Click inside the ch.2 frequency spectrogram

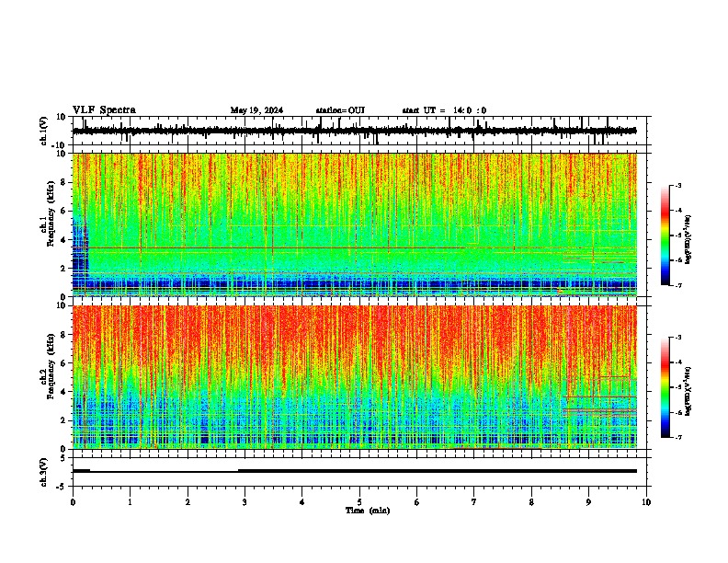point(355,377)
